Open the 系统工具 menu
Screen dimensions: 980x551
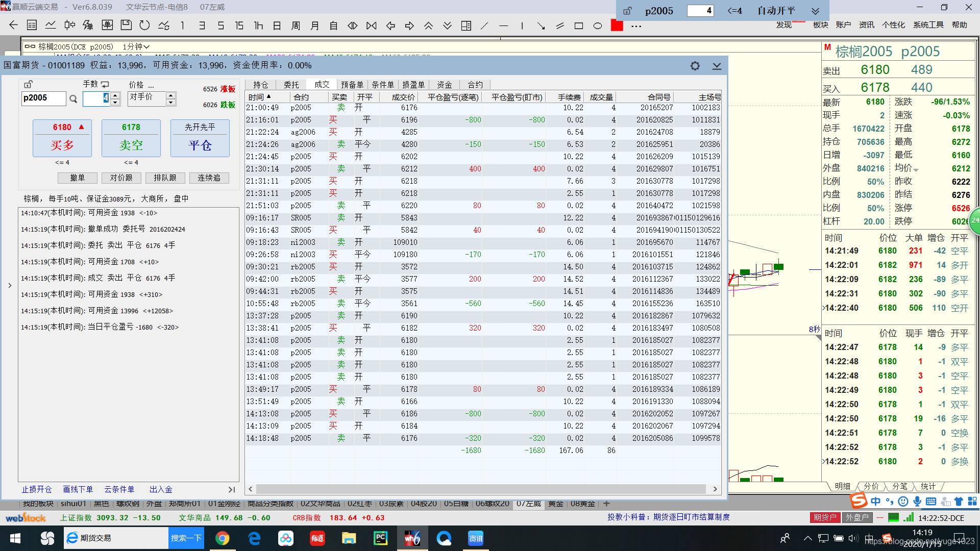coord(928,24)
